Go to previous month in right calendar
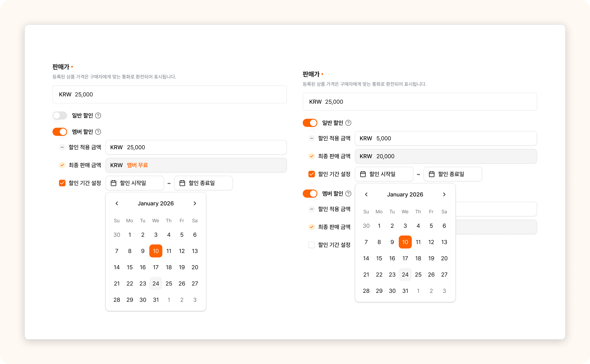This screenshot has width=590, height=364. click(366, 195)
